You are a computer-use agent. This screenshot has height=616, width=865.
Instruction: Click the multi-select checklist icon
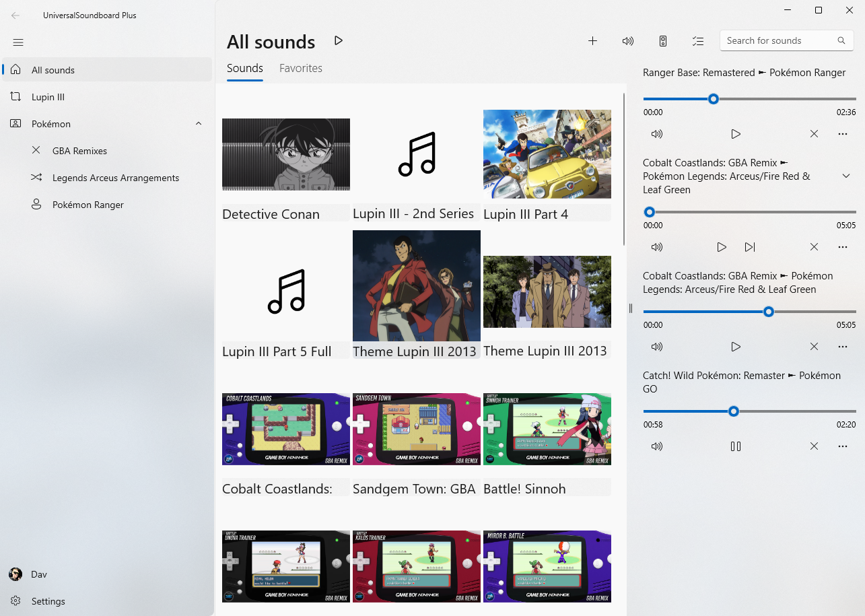[x=698, y=41]
